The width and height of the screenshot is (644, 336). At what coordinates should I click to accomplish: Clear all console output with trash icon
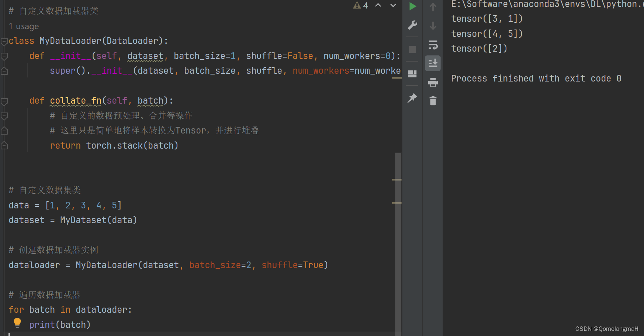pos(433,100)
